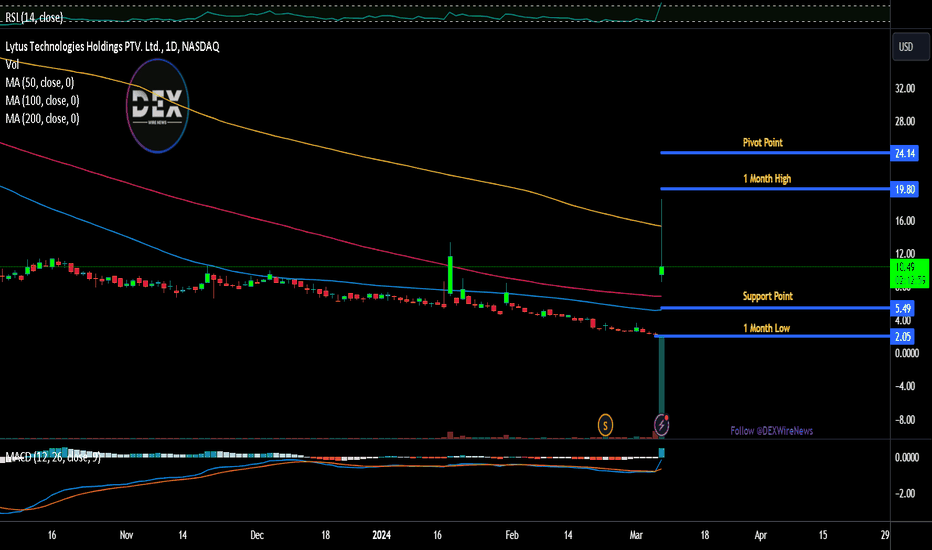The height and width of the screenshot is (550, 932).
Task: Click the blue pivot point horizontal line
Action: (774, 153)
